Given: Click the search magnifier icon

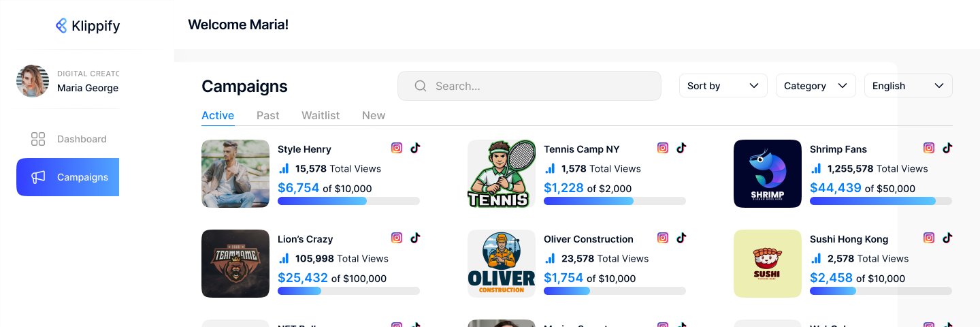Looking at the screenshot, I should (x=421, y=86).
